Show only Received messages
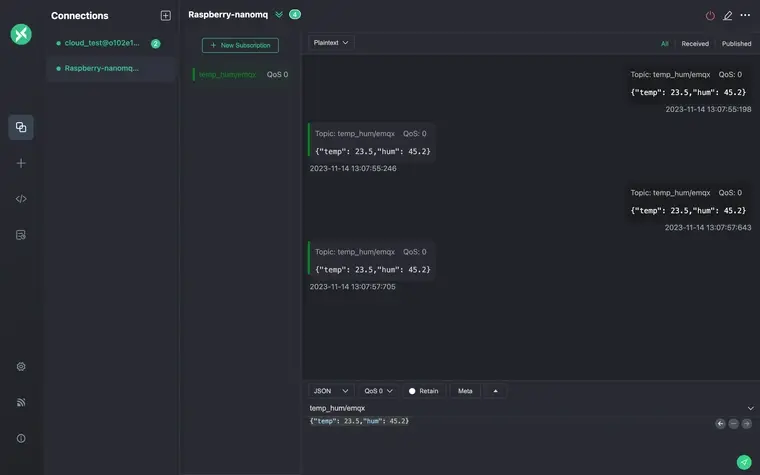This screenshot has height=475, width=760. pyautogui.click(x=694, y=44)
